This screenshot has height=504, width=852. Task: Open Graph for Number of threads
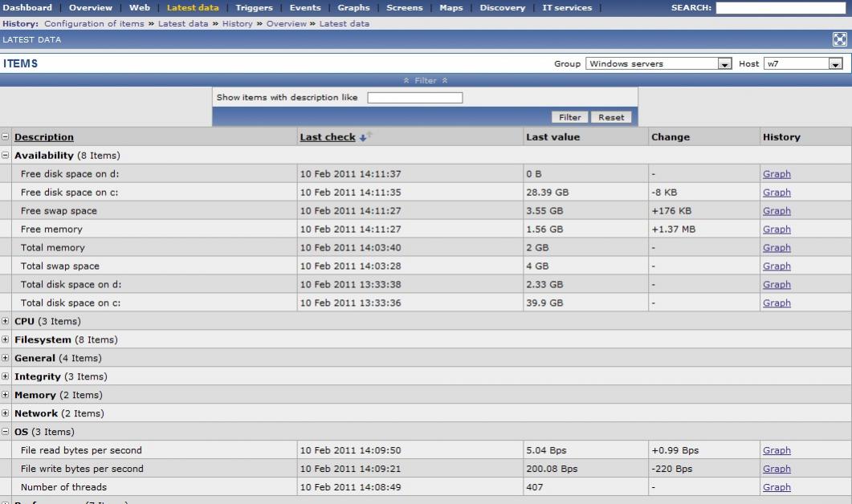777,487
